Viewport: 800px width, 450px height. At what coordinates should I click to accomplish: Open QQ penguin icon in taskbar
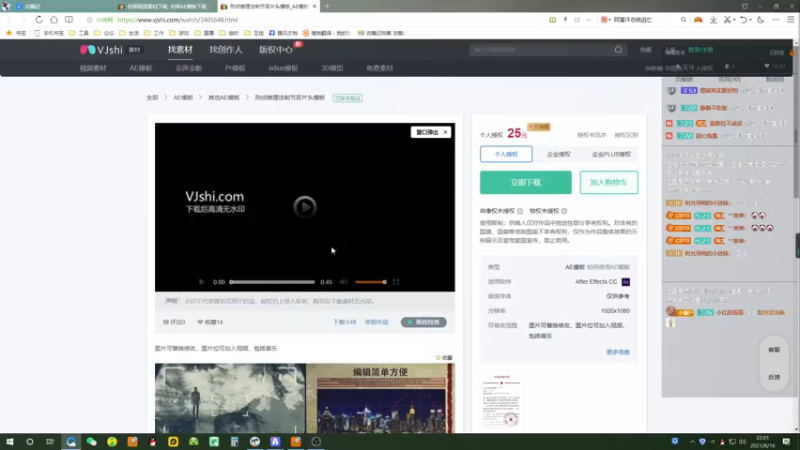coord(153,442)
